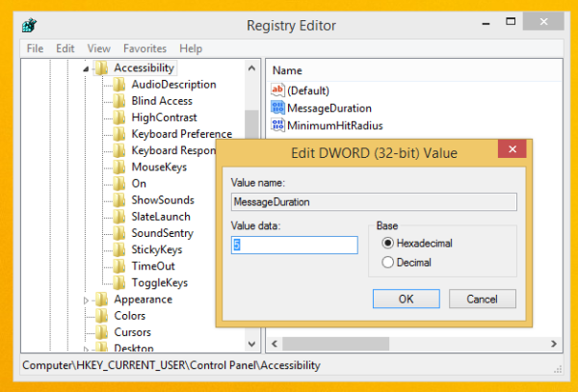Screen dimensions: 578x392
Task: Select the MinimumHitRadius value name
Action: (x=335, y=125)
